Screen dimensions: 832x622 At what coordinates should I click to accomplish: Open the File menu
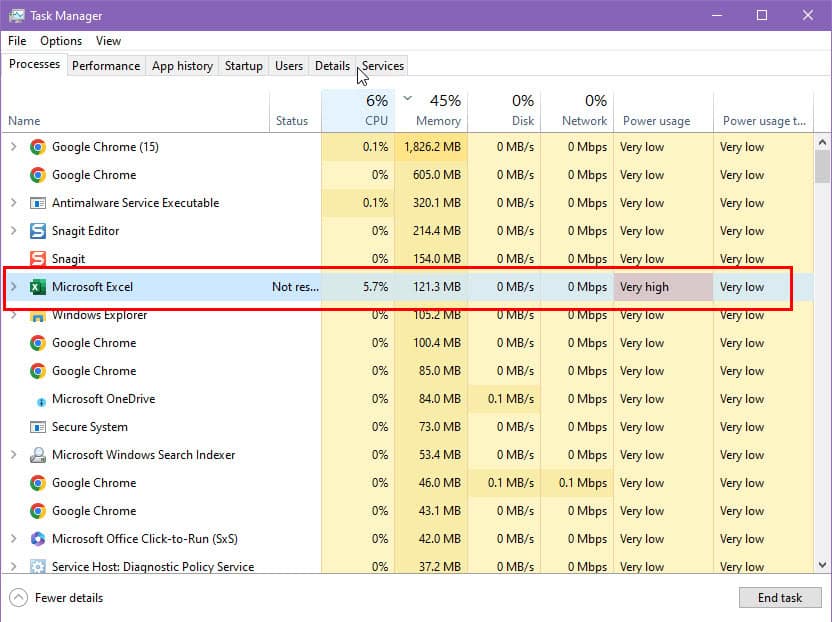click(17, 41)
